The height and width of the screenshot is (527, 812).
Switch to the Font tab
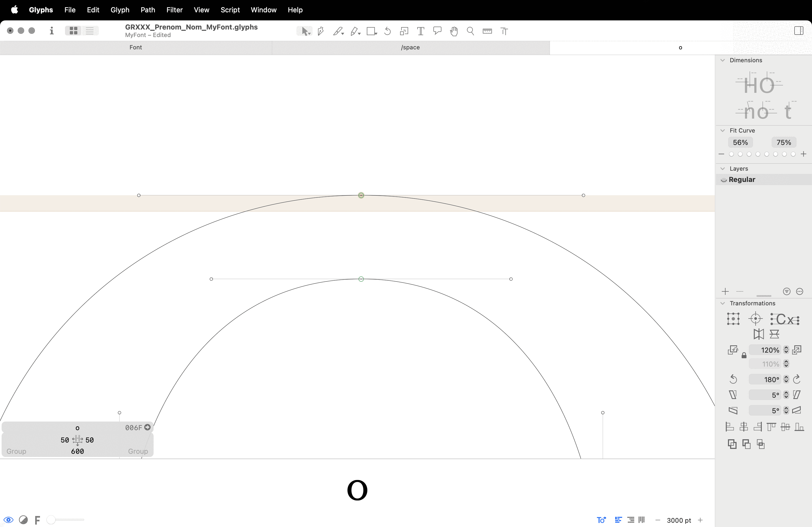pos(135,47)
